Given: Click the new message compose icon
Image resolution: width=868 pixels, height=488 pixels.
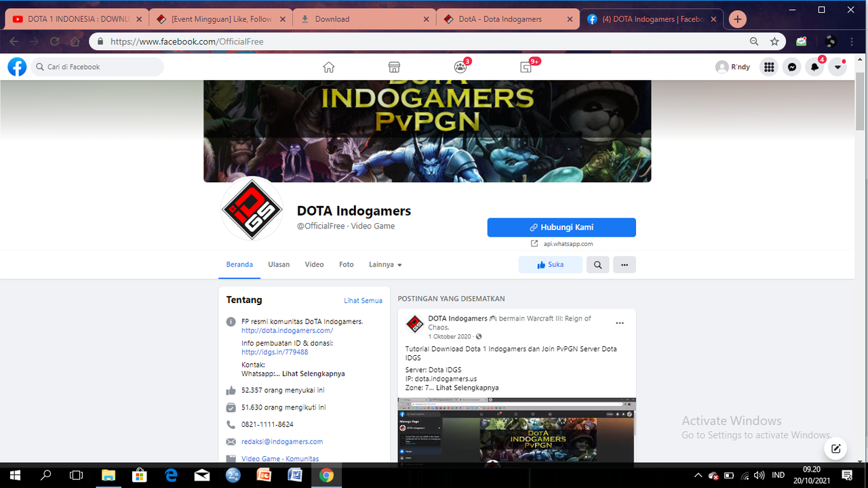Looking at the screenshot, I should pos(835,448).
